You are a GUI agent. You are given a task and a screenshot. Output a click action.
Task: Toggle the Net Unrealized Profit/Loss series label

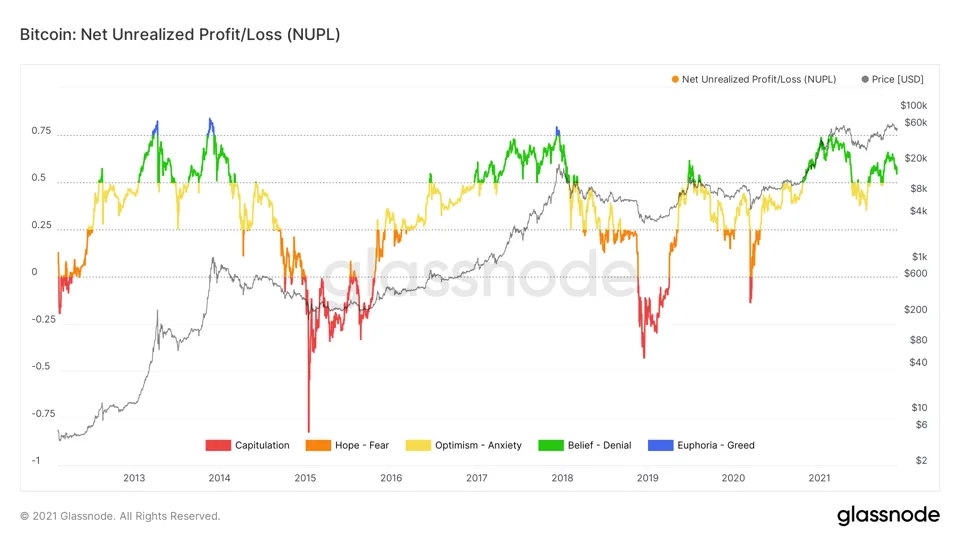pos(759,80)
